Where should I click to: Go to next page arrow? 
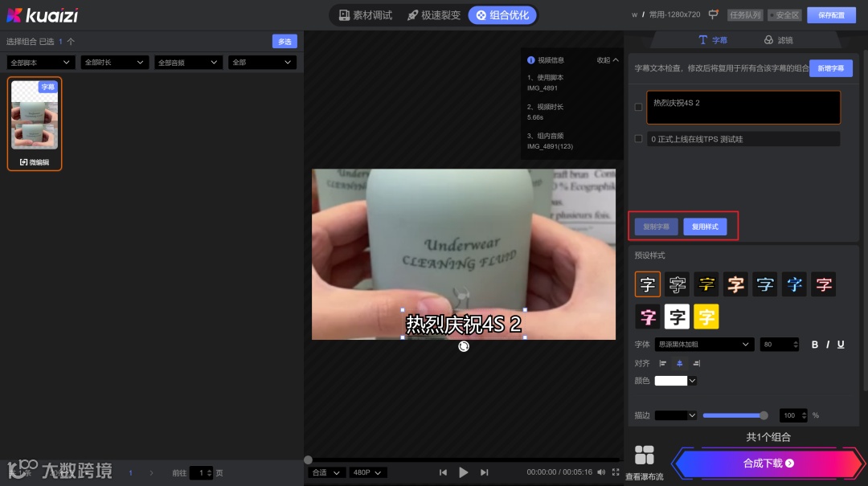[151, 472]
